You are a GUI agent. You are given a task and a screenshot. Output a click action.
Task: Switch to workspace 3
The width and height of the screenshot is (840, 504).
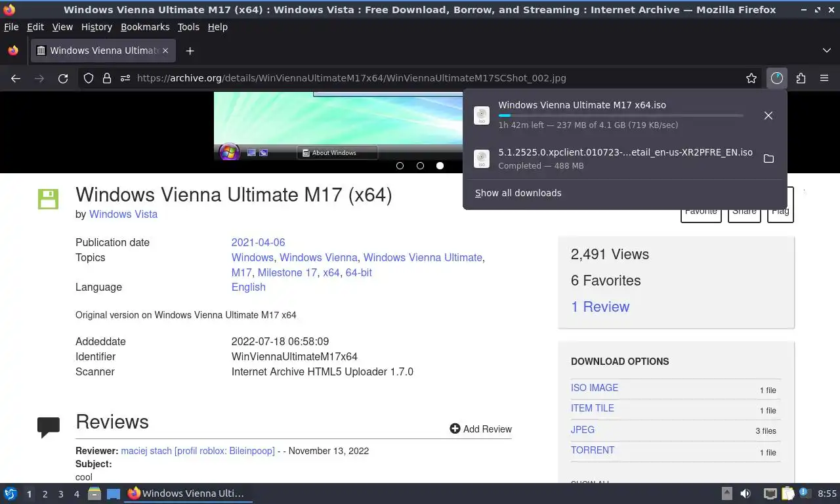(60, 494)
